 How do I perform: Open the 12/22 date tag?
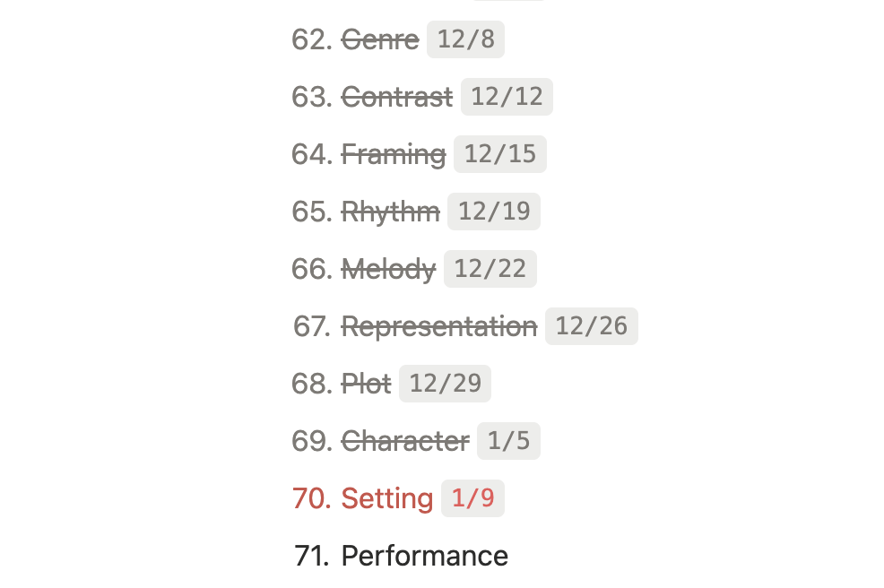(x=490, y=269)
